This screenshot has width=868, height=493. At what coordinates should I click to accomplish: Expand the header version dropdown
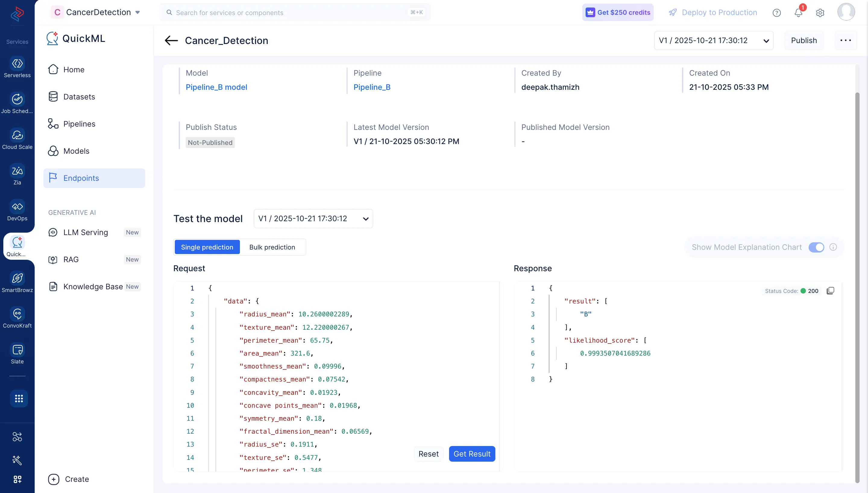[x=714, y=41]
